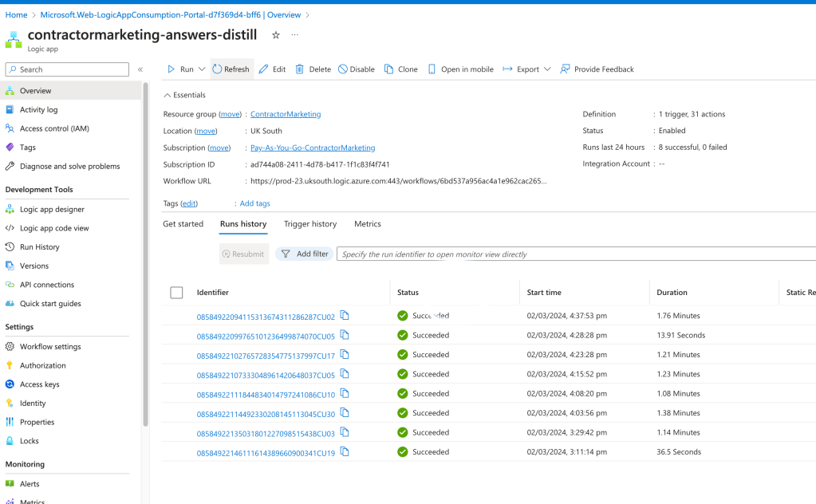Collapse the Essentials section
This screenshot has width=816, height=504.
pyautogui.click(x=184, y=95)
